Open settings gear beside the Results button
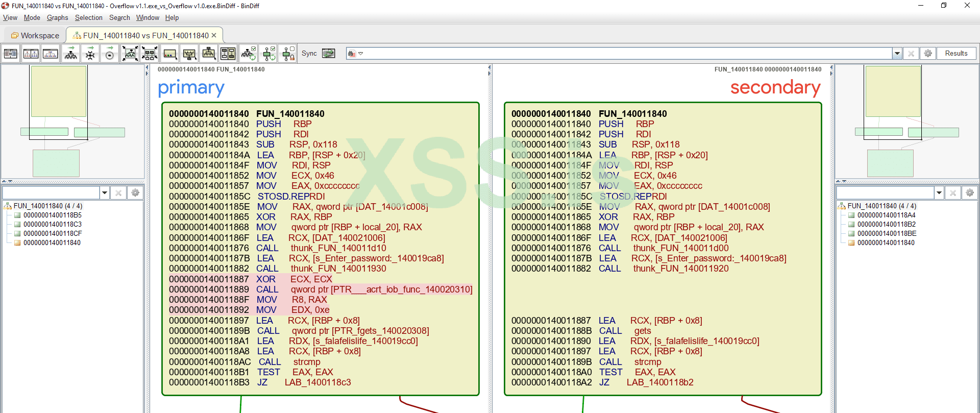The image size is (980, 413). click(x=928, y=54)
